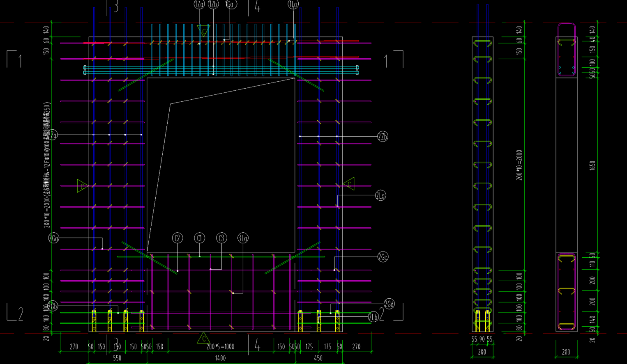Click the C2 callout bubble
627x364 pixels.
point(177,238)
